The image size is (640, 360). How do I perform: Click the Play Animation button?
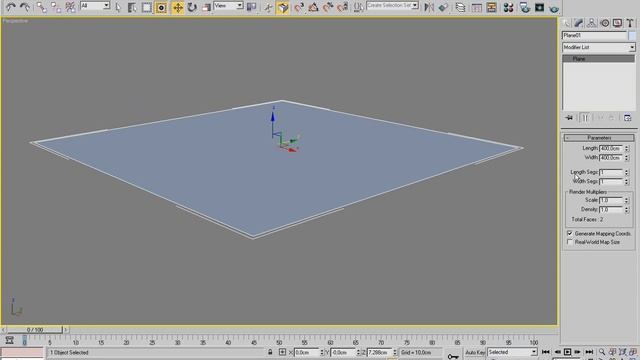click(x=568, y=352)
